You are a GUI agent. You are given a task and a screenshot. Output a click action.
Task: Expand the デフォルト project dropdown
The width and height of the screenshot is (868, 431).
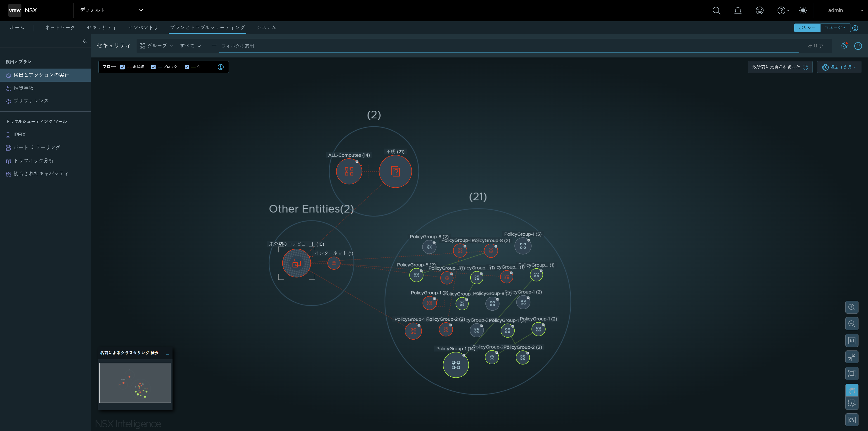coord(111,10)
